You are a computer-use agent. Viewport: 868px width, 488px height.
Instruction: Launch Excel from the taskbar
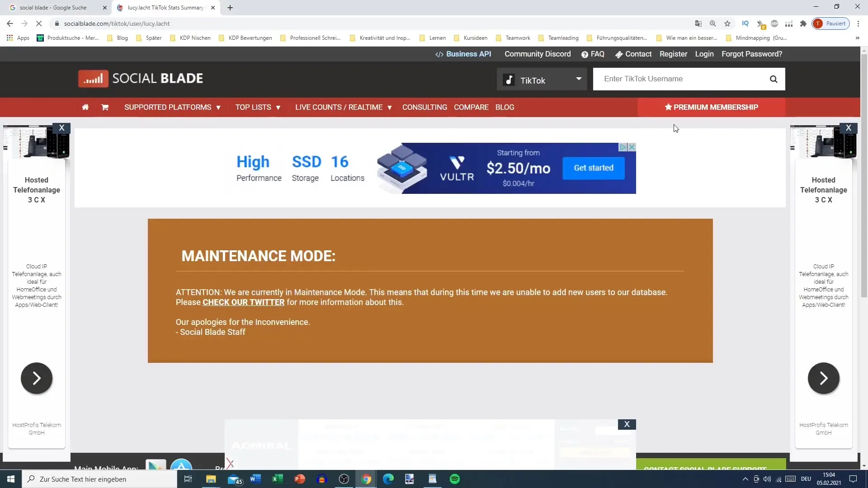(278, 479)
